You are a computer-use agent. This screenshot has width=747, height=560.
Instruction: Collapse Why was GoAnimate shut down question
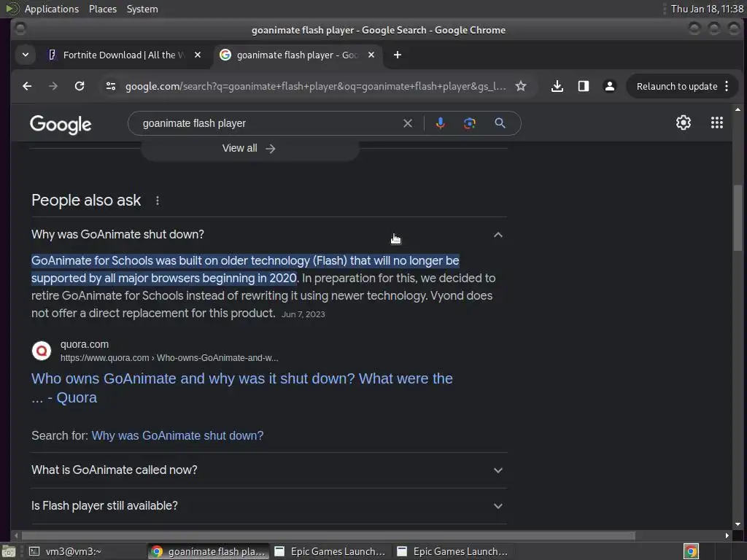(x=269, y=234)
